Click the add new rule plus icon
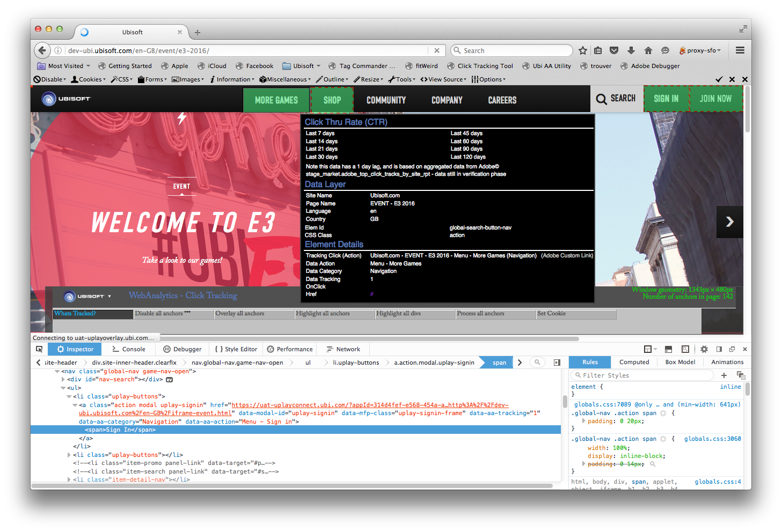Viewport: 782px width, 532px height. click(724, 375)
